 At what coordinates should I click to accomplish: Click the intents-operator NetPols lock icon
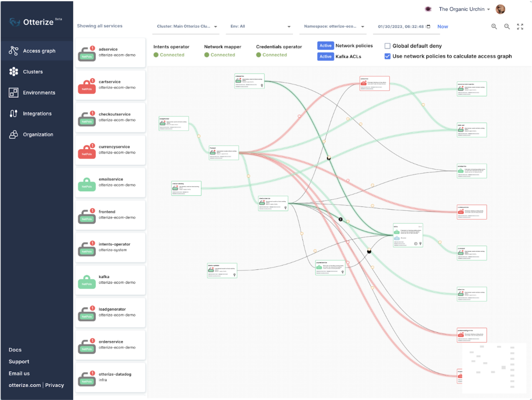coord(87,248)
